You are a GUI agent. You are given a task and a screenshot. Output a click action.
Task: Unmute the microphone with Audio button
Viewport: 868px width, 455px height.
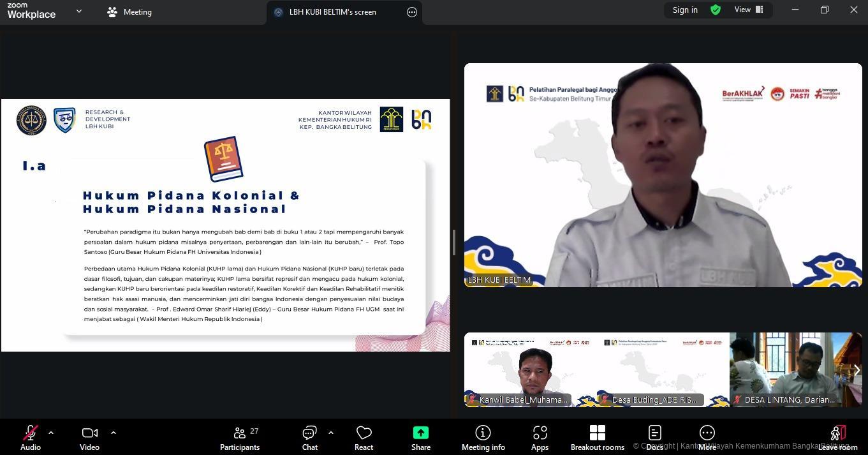point(30,438)
